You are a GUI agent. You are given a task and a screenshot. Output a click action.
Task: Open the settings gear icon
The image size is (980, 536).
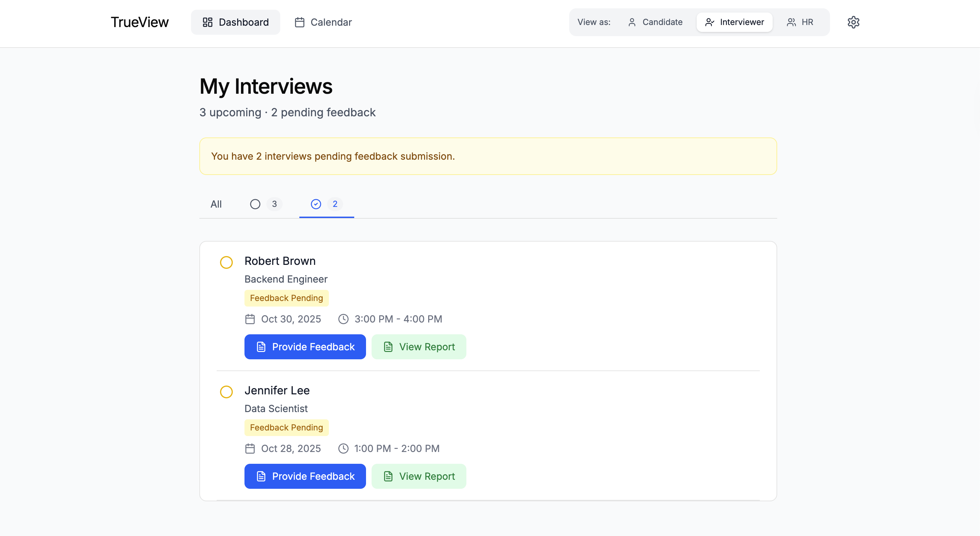click(x=853, y=22)
